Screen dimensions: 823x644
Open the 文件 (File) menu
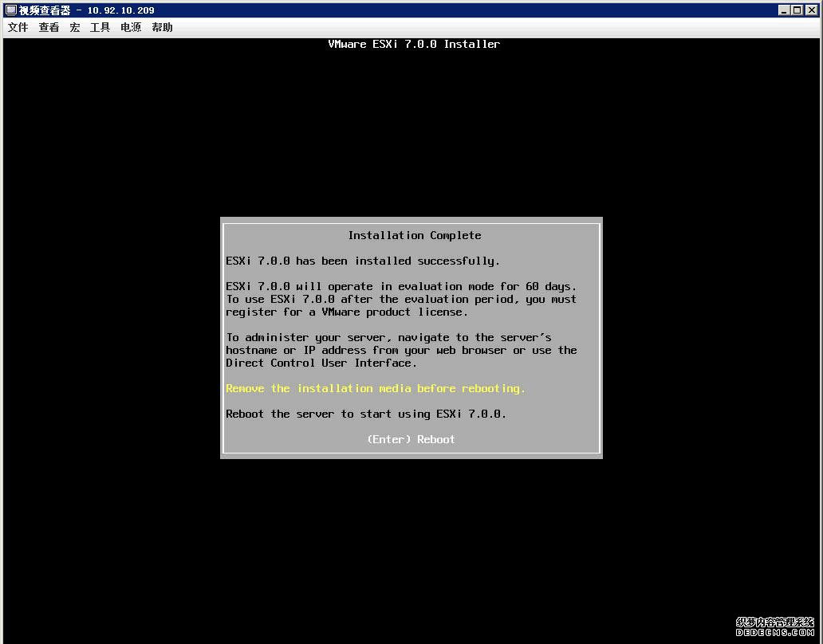tap(18, 27)
